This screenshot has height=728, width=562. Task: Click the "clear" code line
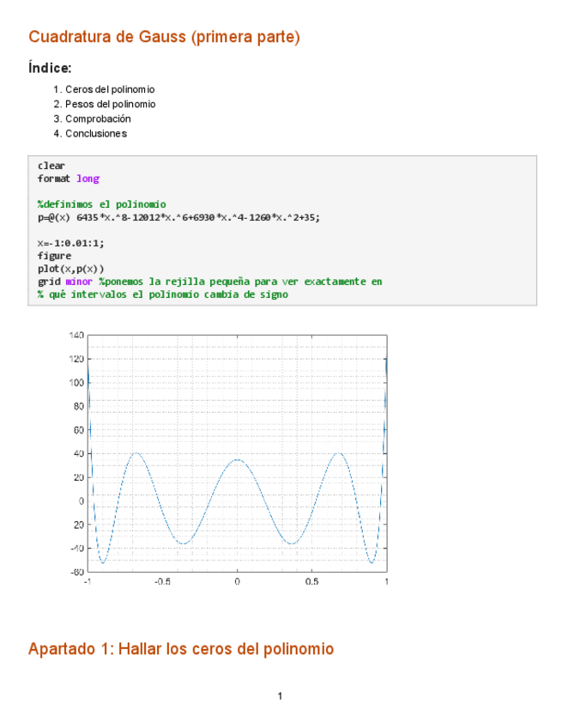[51, 166]
